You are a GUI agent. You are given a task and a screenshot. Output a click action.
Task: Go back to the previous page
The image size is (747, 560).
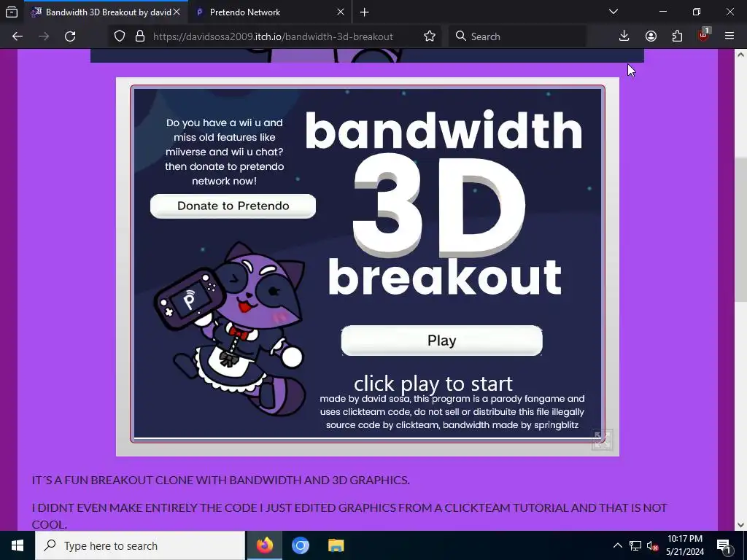18,36
